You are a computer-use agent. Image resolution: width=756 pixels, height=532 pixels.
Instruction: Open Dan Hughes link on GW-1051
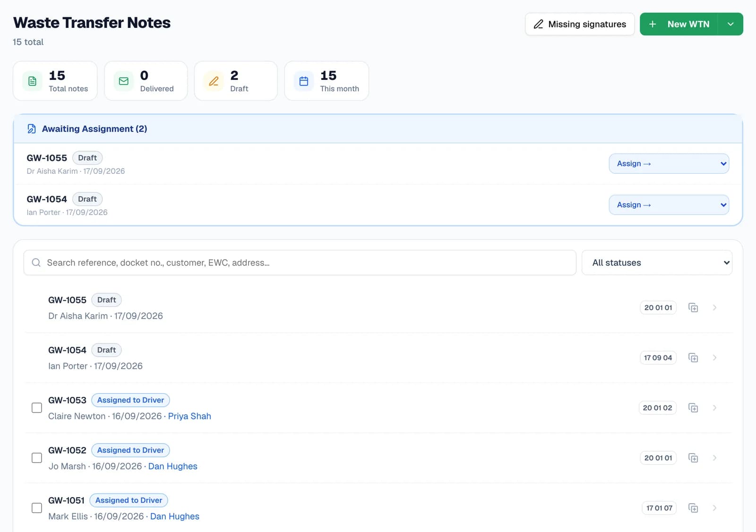pyautogui.click(x=175, y=516)
